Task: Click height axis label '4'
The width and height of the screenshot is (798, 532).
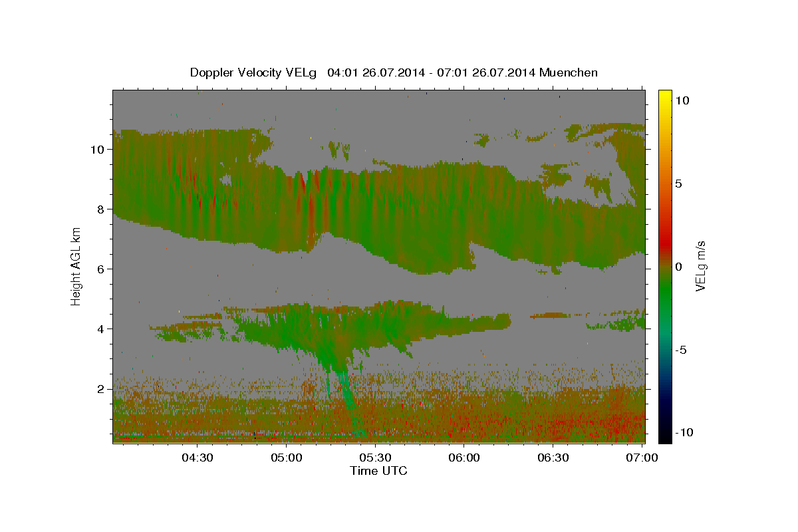Action: tap(100, 329)
